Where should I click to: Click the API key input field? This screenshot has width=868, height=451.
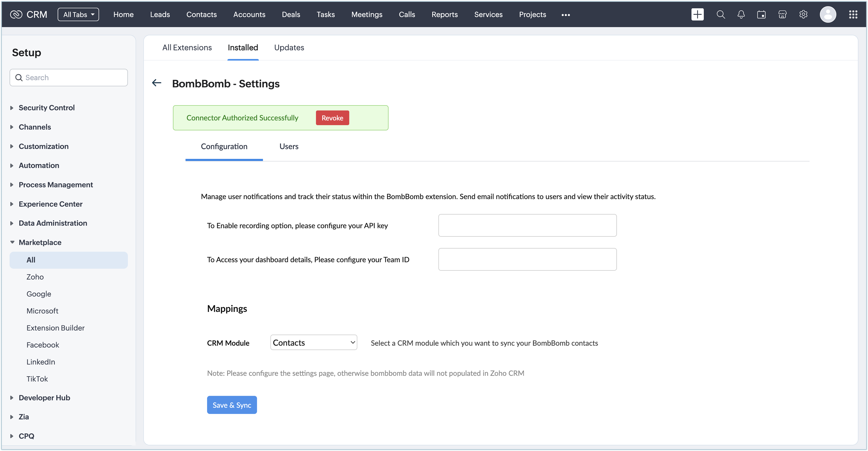tap(527, 225)
